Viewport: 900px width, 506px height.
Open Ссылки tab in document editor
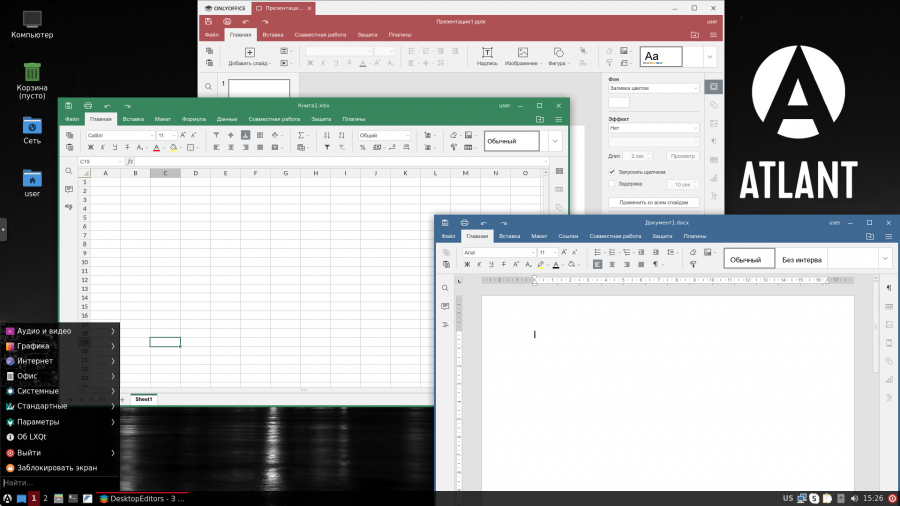568,236
